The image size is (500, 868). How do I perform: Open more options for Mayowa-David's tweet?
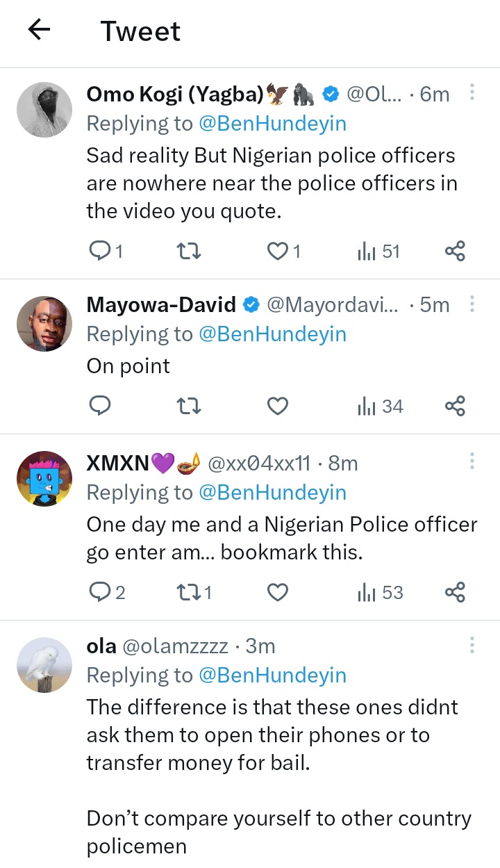pos(472,304)
